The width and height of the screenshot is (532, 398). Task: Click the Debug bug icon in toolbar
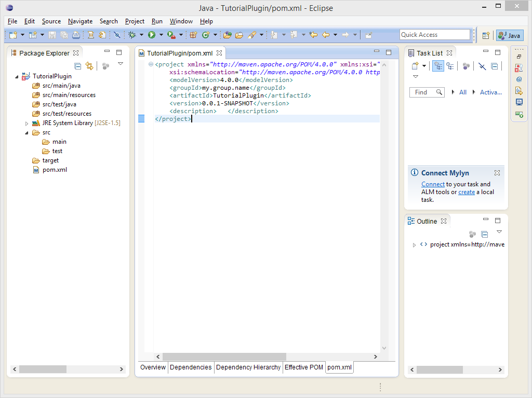[x=132, y=35]
